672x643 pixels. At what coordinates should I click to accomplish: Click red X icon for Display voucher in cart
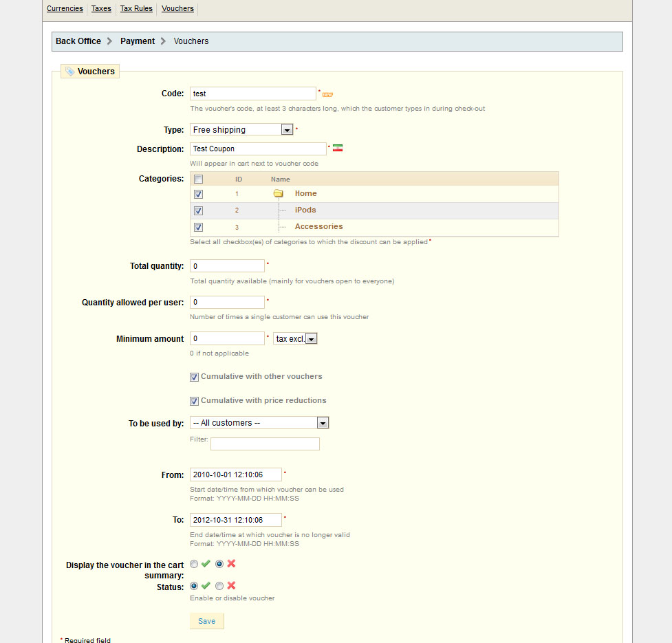click(231, 564)
